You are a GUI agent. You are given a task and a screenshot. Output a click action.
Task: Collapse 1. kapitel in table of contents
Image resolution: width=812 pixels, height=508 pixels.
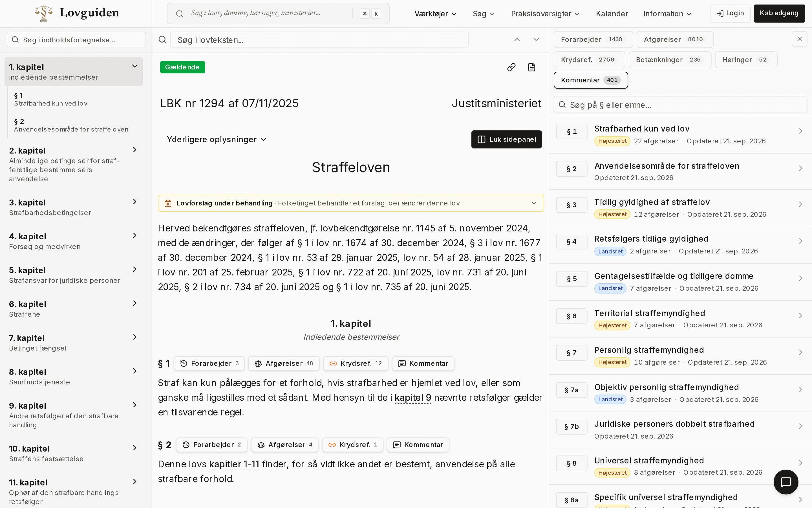coord(134,66)
